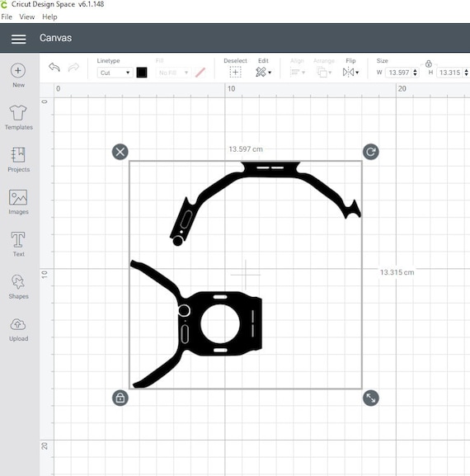The width and height of the screenshot is (470, 476).
Task: Click the width size input field
Action: [x=399, y=73]
